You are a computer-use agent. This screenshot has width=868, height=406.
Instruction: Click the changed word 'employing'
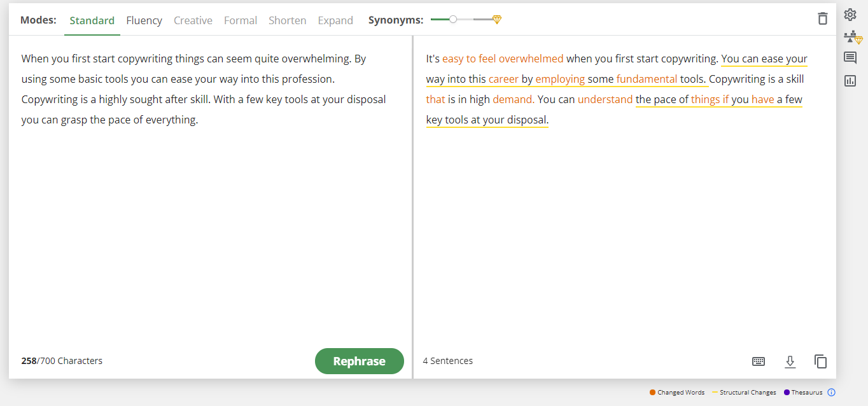(x=560, y=80)
